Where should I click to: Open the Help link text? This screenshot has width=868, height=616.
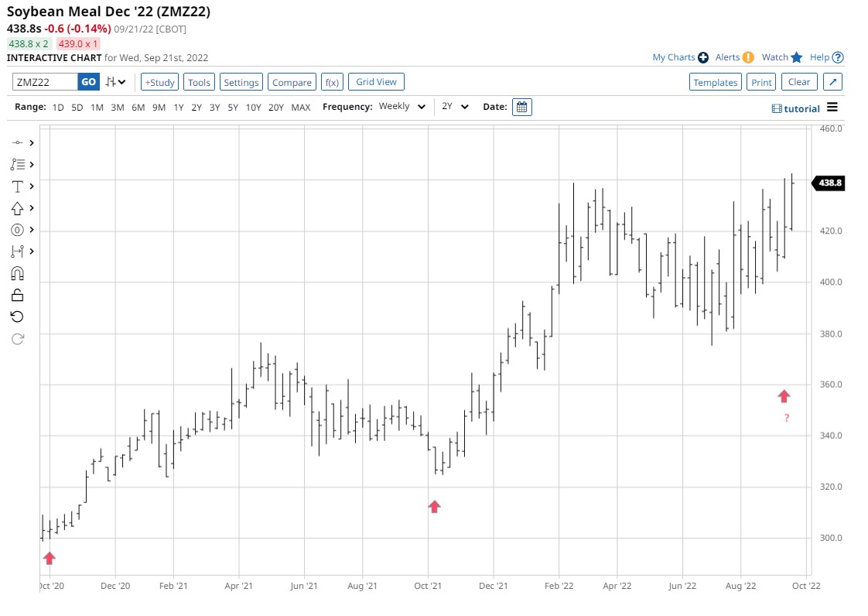(x=819, y=57)
